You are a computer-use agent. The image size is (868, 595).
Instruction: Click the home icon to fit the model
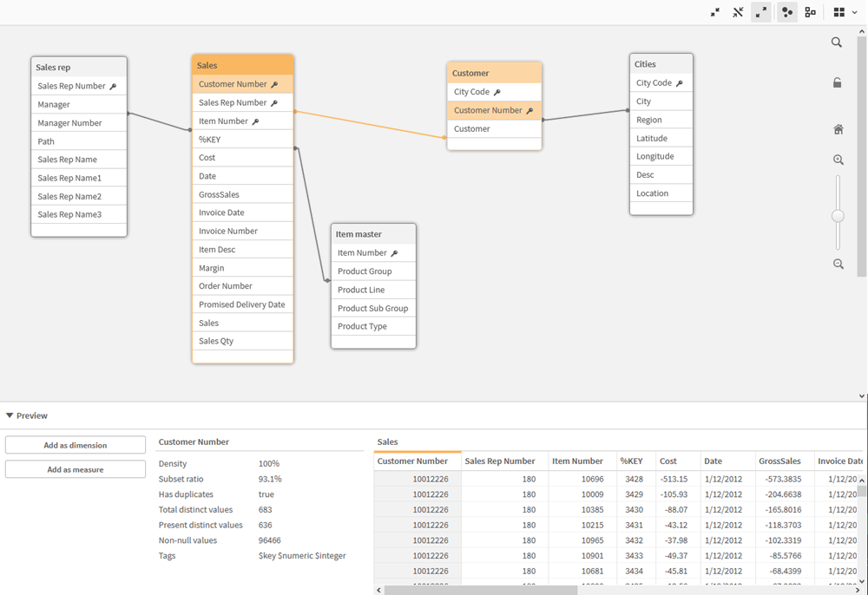coord(838,128)
